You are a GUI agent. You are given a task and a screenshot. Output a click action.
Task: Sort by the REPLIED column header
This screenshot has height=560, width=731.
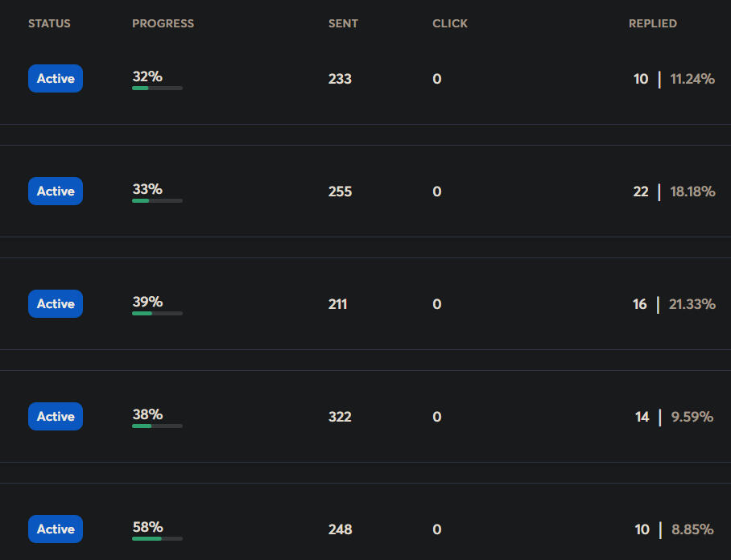click(x=653, y=23)
